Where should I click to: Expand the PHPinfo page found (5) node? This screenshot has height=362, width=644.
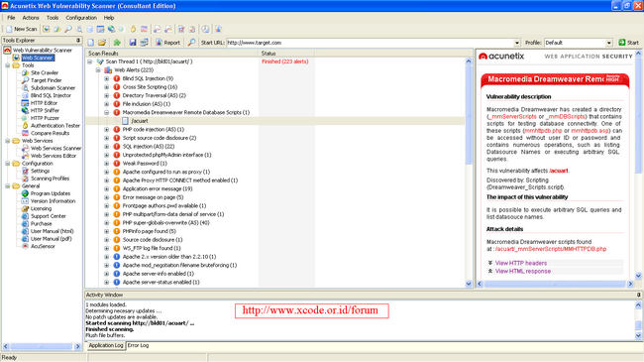click(x=106, y=231)
